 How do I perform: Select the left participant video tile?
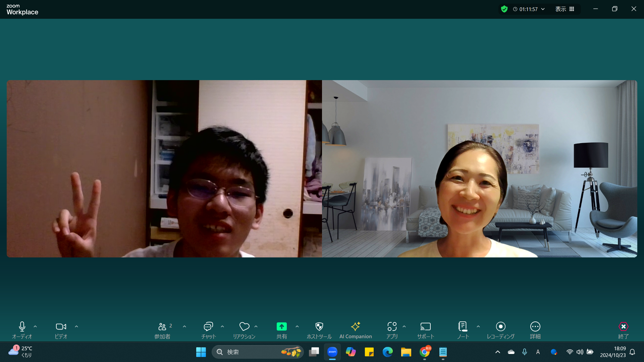[164, 169]
